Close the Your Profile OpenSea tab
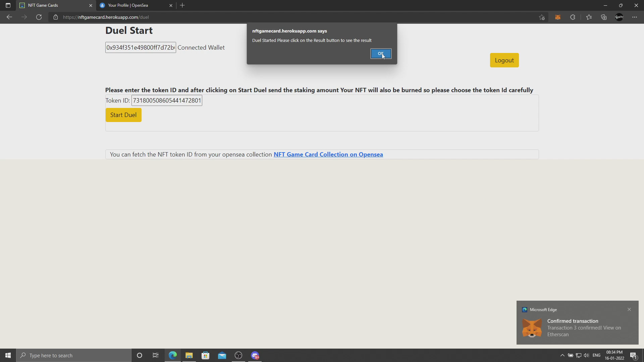The height and width of the screenshot is (362, 644). coord(171,5)
